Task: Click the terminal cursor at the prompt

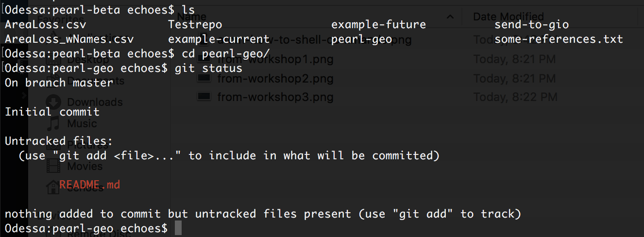Action: (x=178, y=228)
